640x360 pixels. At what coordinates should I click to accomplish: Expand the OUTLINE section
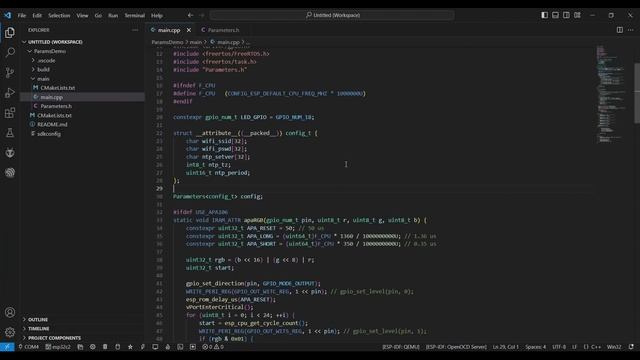pyautogui.click(x=83, y=320)
